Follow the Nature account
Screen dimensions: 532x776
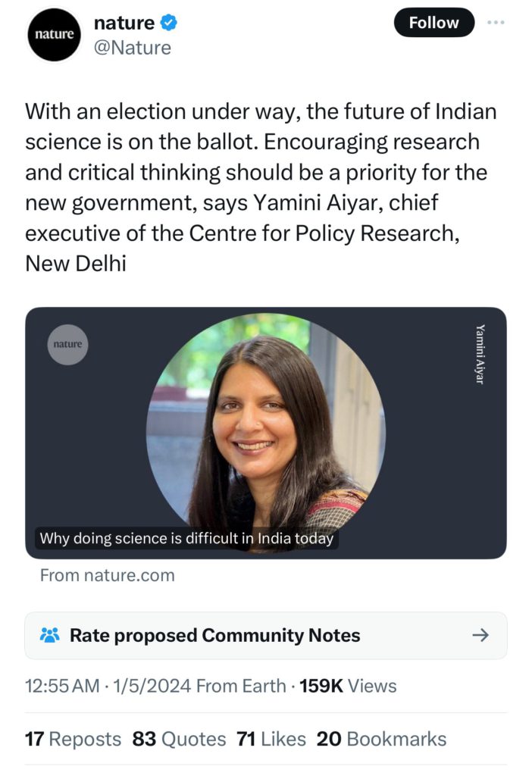433,23
